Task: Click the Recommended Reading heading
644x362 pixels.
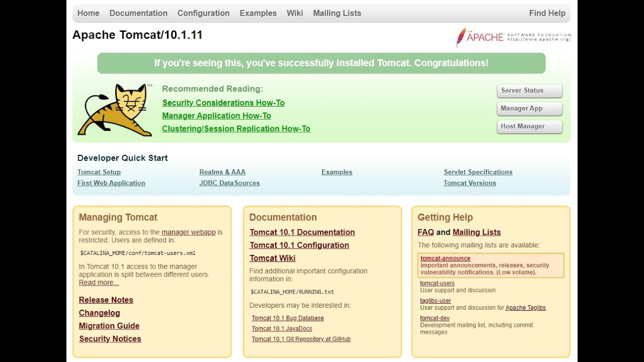Action: point(212,89)
